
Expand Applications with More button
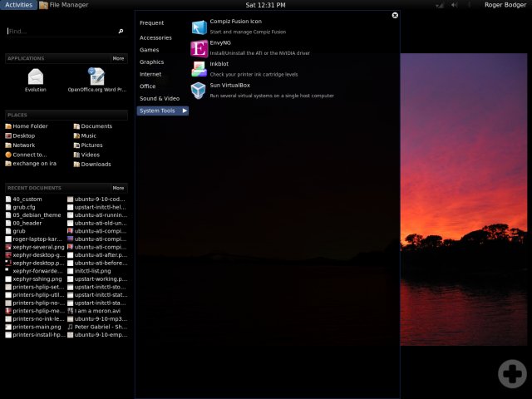tap(118, 58)
